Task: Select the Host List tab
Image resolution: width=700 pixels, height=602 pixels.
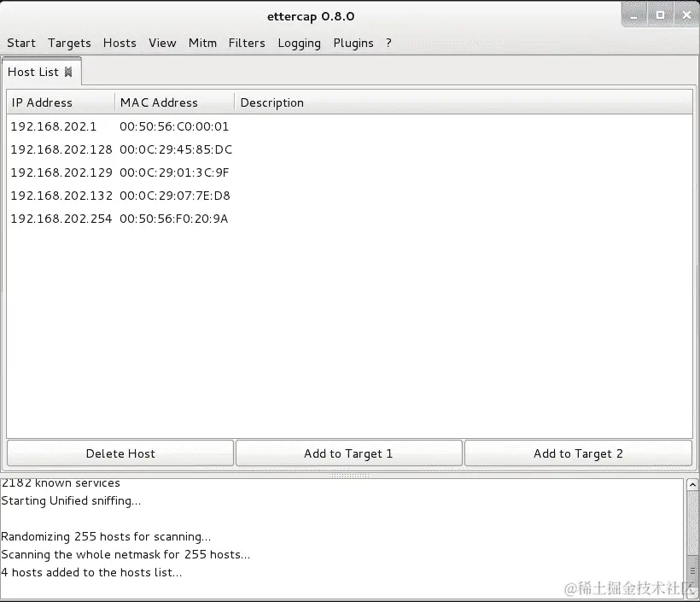Action: tap(42, 72)
